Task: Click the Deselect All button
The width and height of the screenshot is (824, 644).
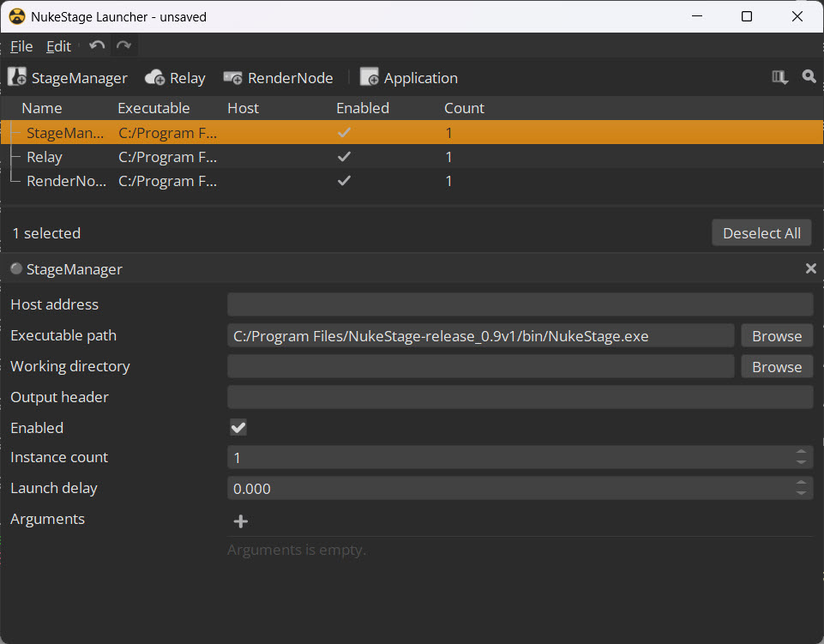Action: 761,233
